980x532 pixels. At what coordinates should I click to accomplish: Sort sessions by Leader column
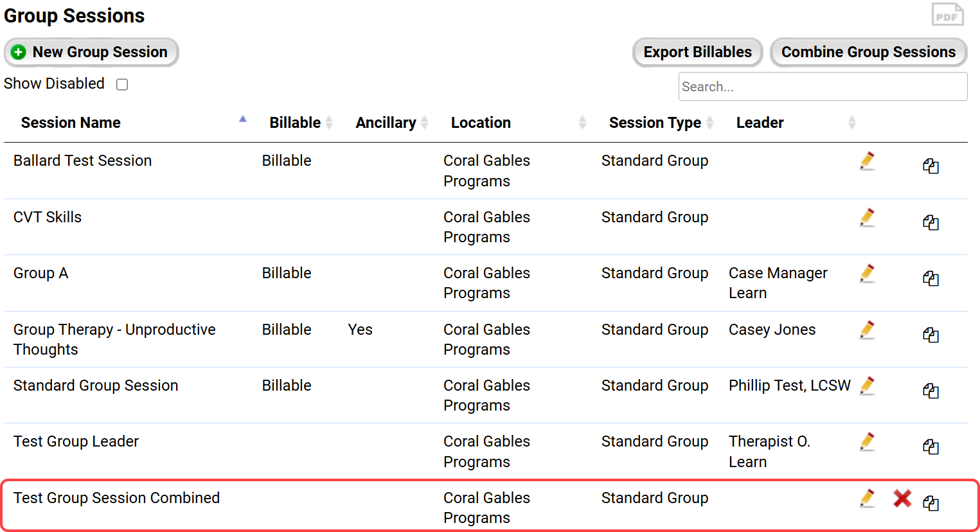click(x=760, y=123)
